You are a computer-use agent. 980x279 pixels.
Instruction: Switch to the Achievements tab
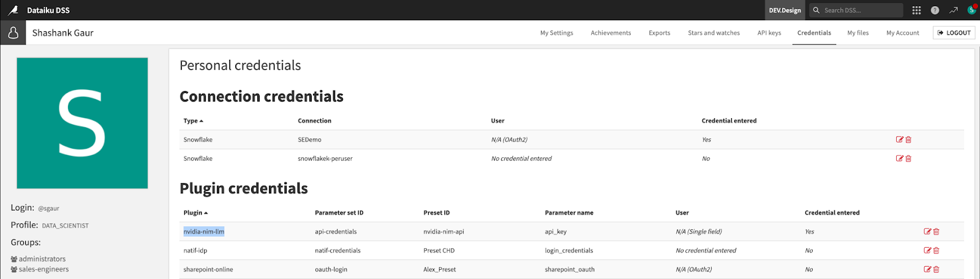(611, 33)
